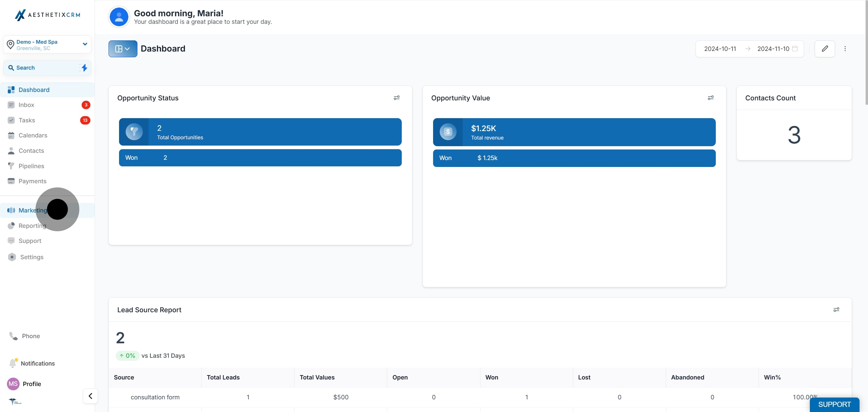Screen dimensions: 868x412
Task: Open Opportunity Status widget filter settings icon
Action: coord(397,98)
